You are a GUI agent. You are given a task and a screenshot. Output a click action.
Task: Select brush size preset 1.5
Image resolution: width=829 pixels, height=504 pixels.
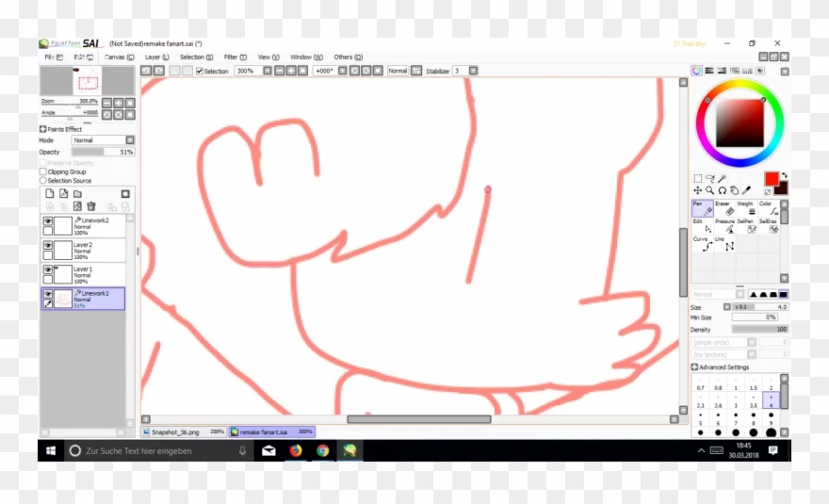pos(753,383)
